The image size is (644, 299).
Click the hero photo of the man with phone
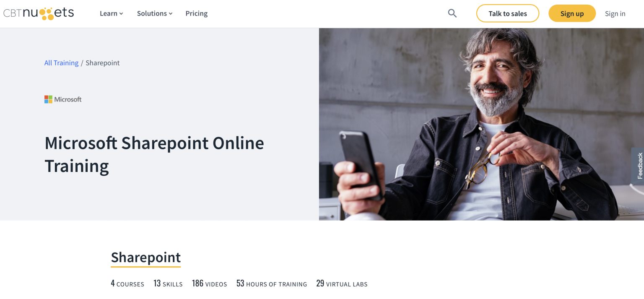click(481, 124)
